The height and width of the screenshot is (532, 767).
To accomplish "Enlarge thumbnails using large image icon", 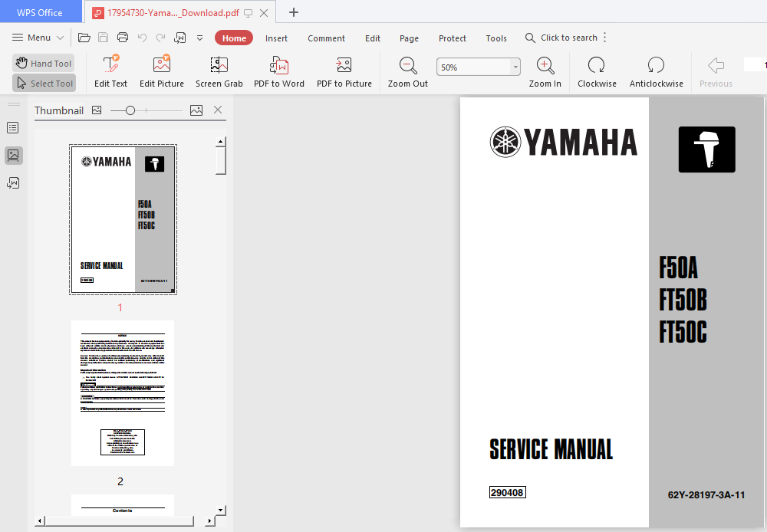I will click(196, 110).
